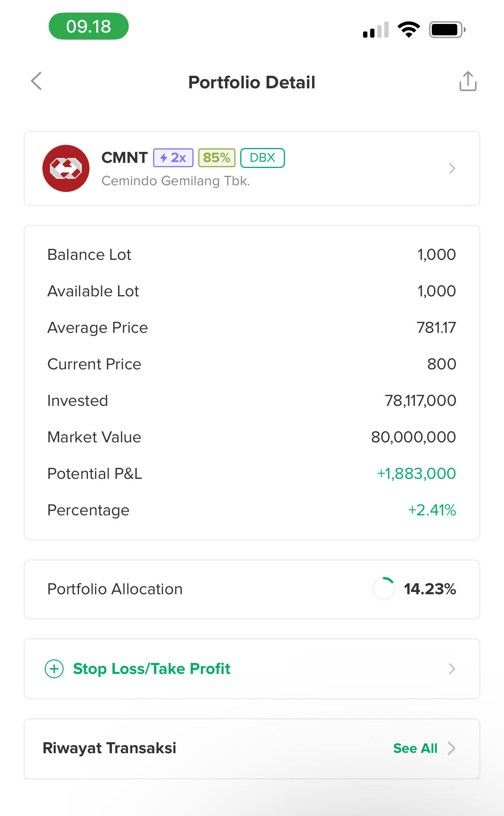
Task: Tap the 09.18 green time pill
Action: 89,26
